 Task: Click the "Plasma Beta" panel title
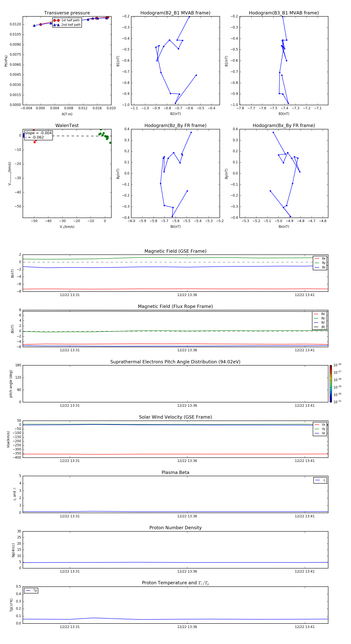(x=175, y=473)
